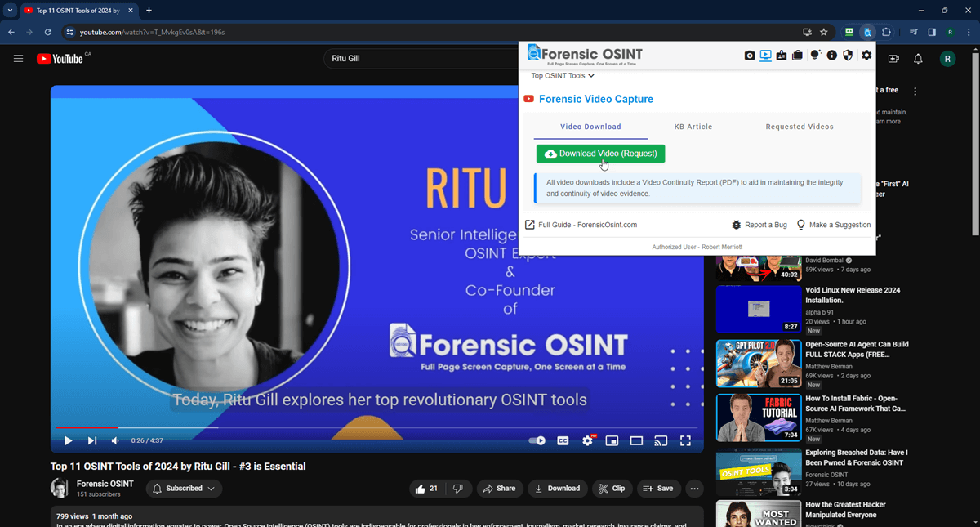Expand the Top OSINT Tools dropdown
Image resolution: width=980 pixels, height=527 pixels.
pos(563,76)
